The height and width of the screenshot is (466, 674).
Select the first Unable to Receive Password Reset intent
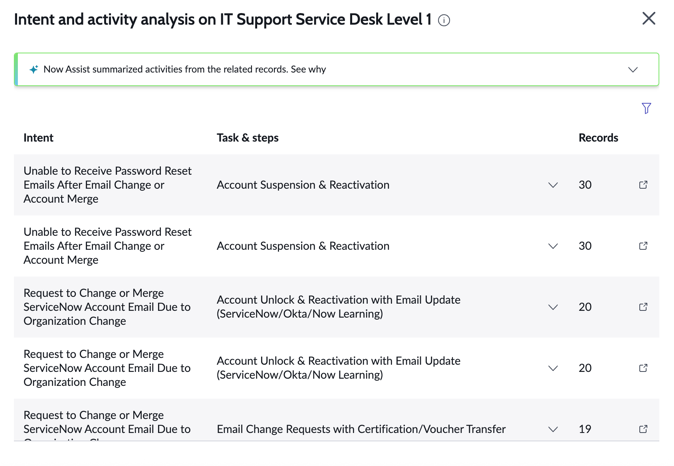pos(107,185)
